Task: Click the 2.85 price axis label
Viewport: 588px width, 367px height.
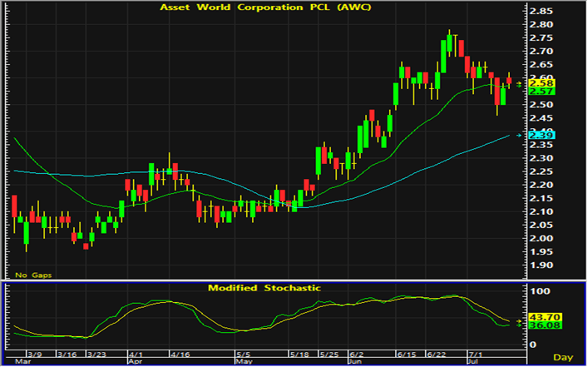Action: pos(541,12)
